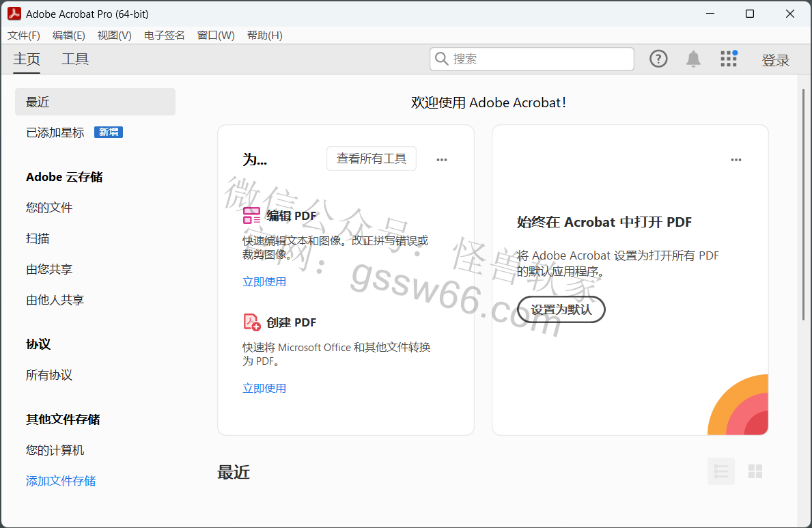The width and height of the screenshot is (812, 528).
Task: Click the magnifier icon in search box
Action: [x=442, y=59]
